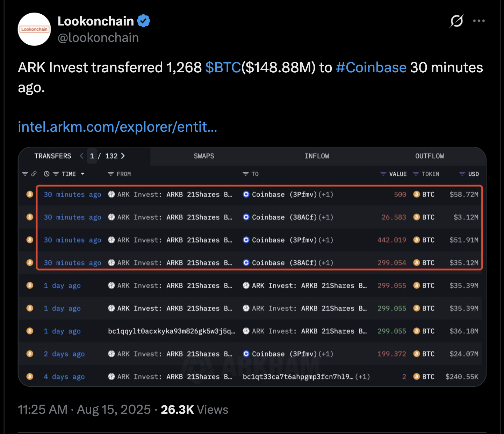Toggle the filter icon beside VALUE
504x434 pixels.
[x=383, y=174]
